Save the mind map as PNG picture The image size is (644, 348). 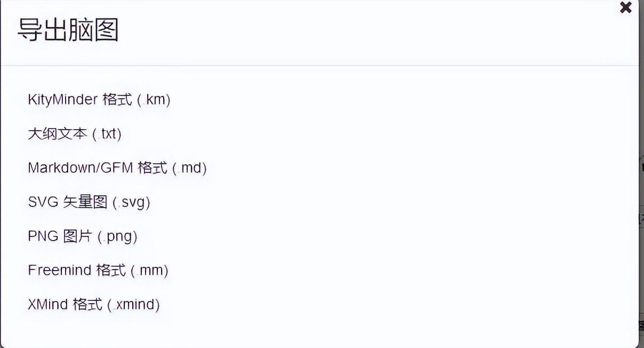(x=83, y=236)
